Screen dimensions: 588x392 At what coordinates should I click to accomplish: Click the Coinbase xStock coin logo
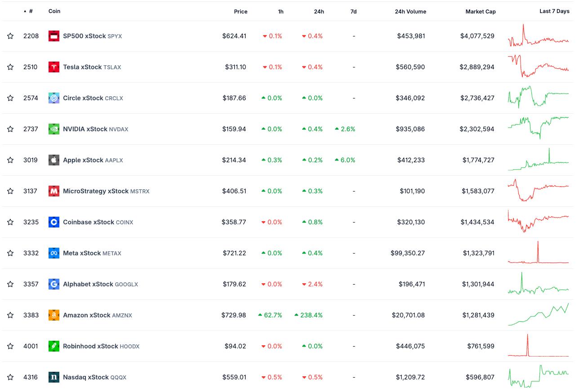(54, 222)
